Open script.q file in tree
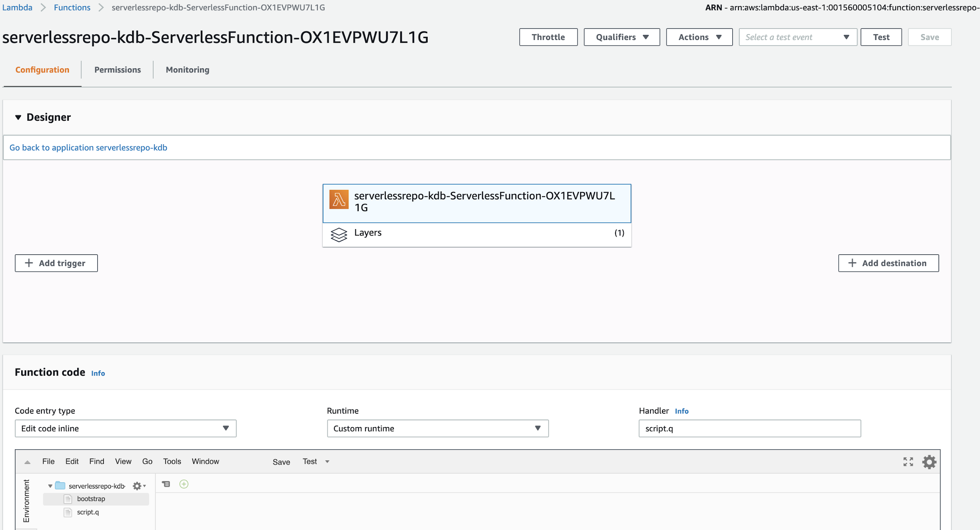The width and height of the screenshot is (980, 530). click(88, 512)
